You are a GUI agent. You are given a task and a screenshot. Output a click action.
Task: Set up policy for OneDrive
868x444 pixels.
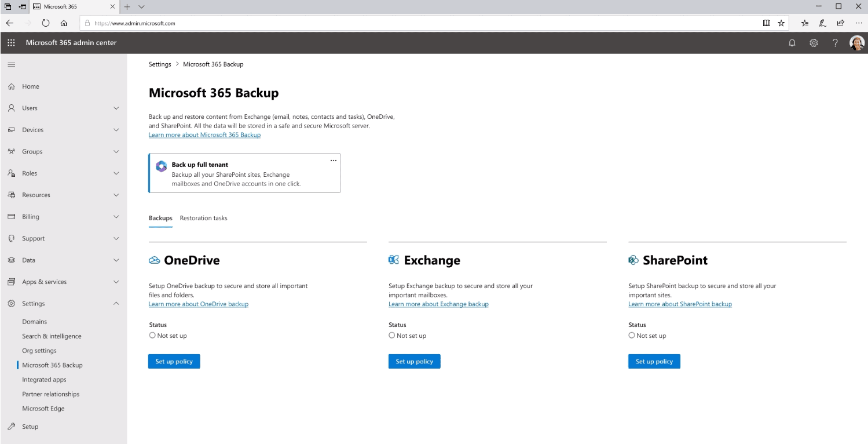[174, 362]
